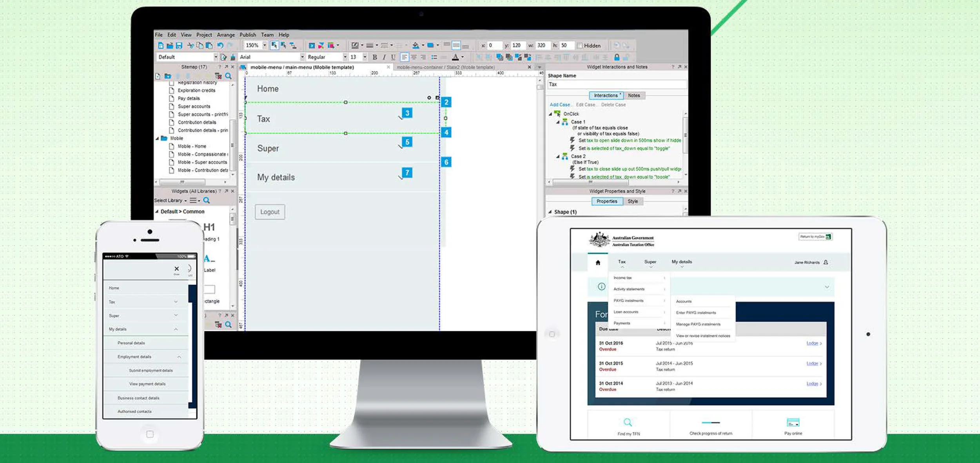This screenshot has width=980, height=463.
Task: Click the Logout button on canvas
Action: (x=270, y=212)
